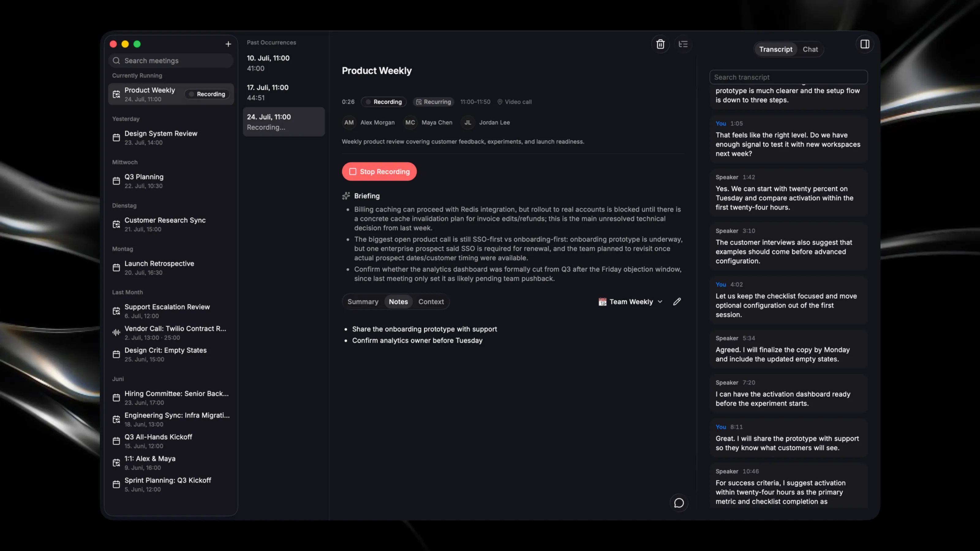Toggle the right sidebar panel icon

click(865, 44)
